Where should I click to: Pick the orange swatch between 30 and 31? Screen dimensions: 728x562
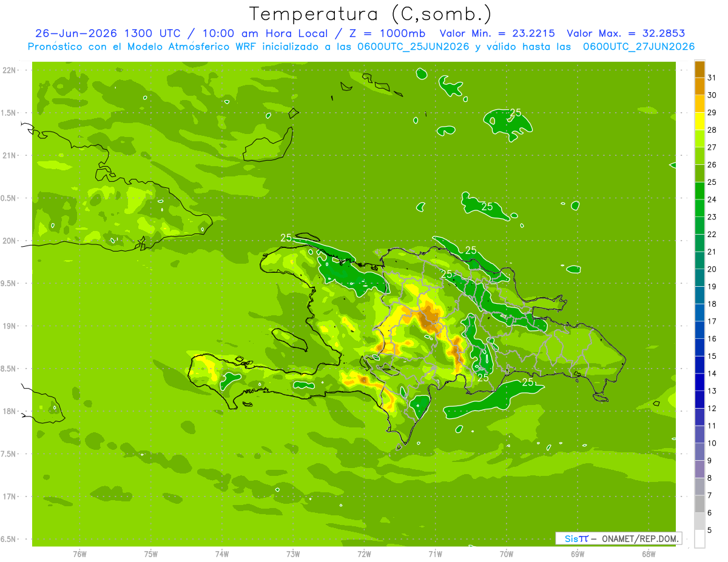click(699, 87)
